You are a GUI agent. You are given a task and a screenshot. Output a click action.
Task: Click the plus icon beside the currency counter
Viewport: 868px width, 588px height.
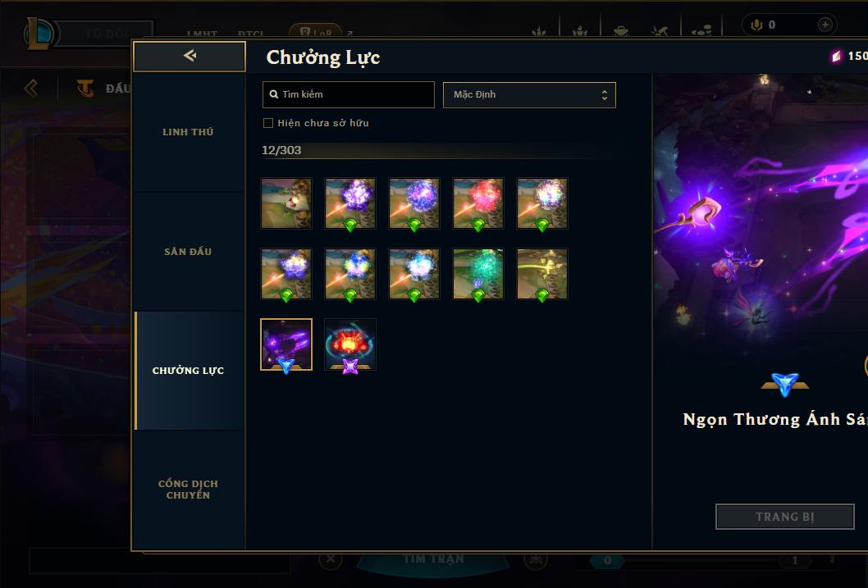[x=825, y=25]
